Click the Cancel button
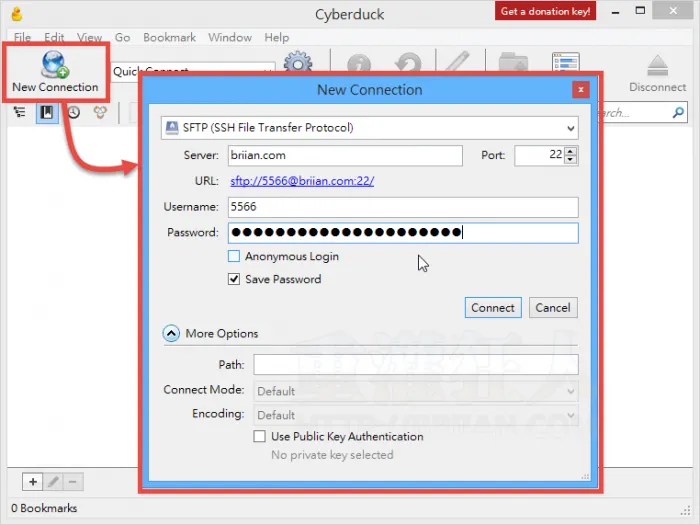 click(553, 308)
